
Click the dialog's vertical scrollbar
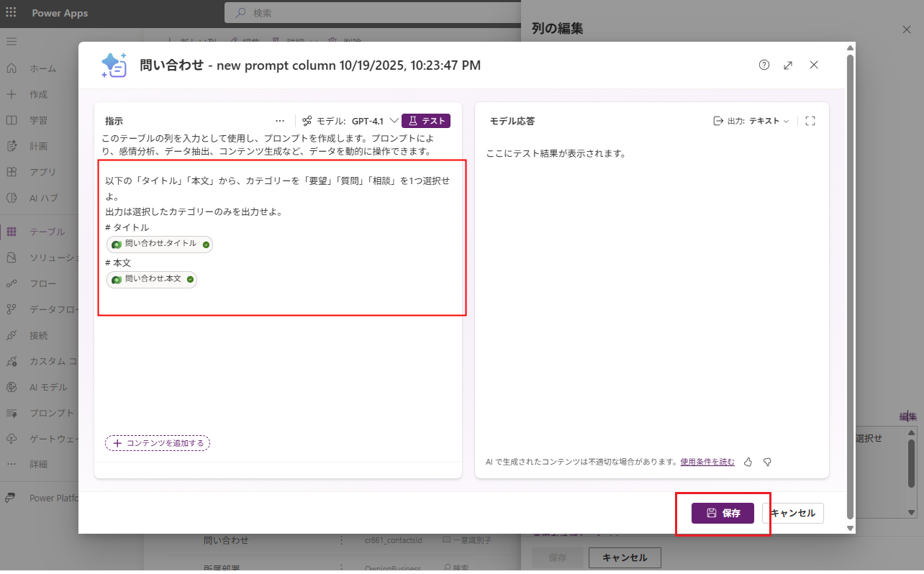click(850, 288)
